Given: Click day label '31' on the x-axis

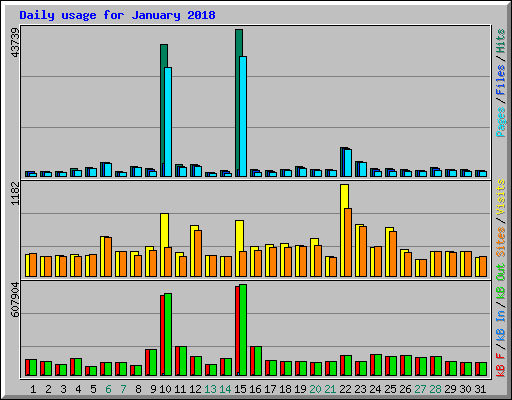Looking at the screenshot, I should point(480,389).
